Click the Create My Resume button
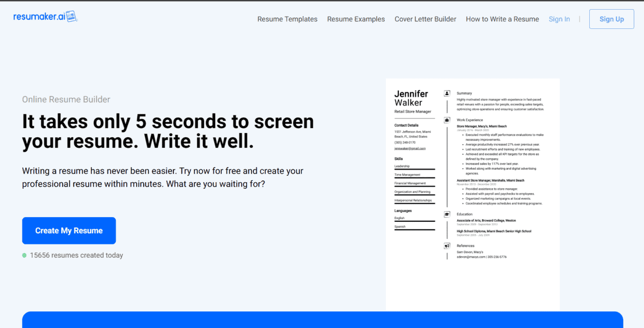Screen dimensions: 644x328 (69, 230)
